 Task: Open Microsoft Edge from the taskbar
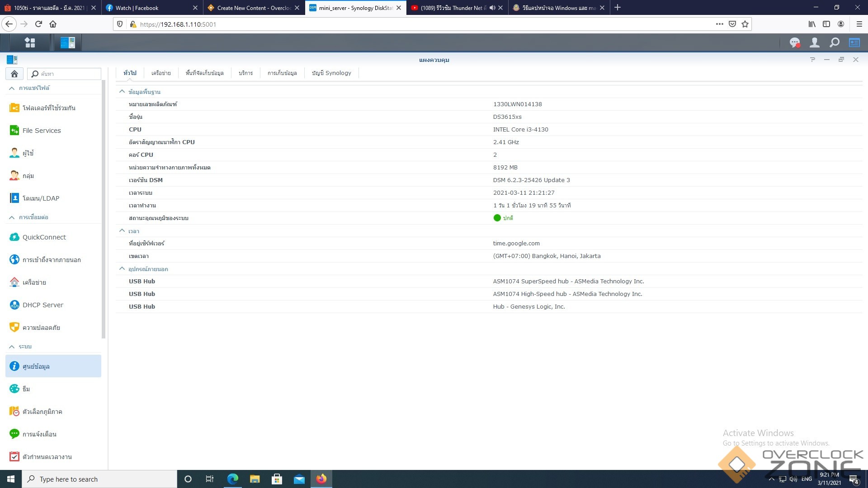(232, 479)
